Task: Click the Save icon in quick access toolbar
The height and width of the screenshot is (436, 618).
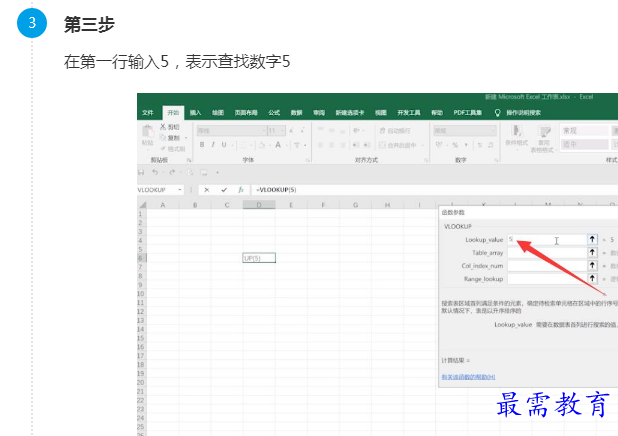Action: click(141, 172)
